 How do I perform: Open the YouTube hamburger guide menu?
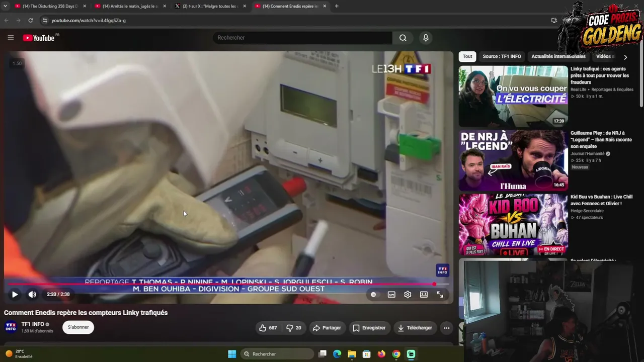tap(11, 38)
